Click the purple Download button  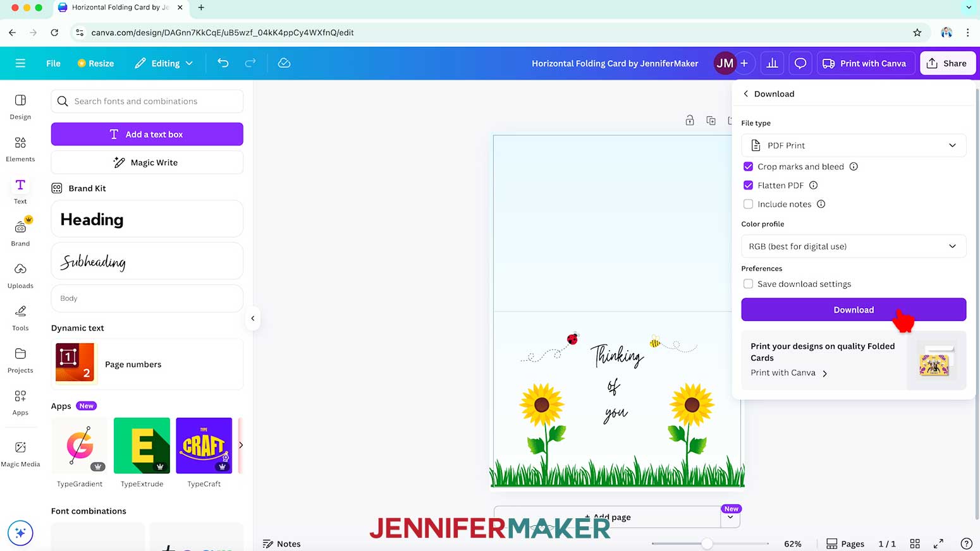coord(854,310)
